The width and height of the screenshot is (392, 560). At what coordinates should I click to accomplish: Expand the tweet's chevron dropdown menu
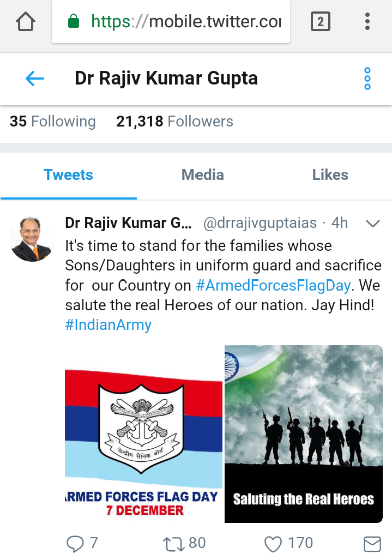point(373,224)
